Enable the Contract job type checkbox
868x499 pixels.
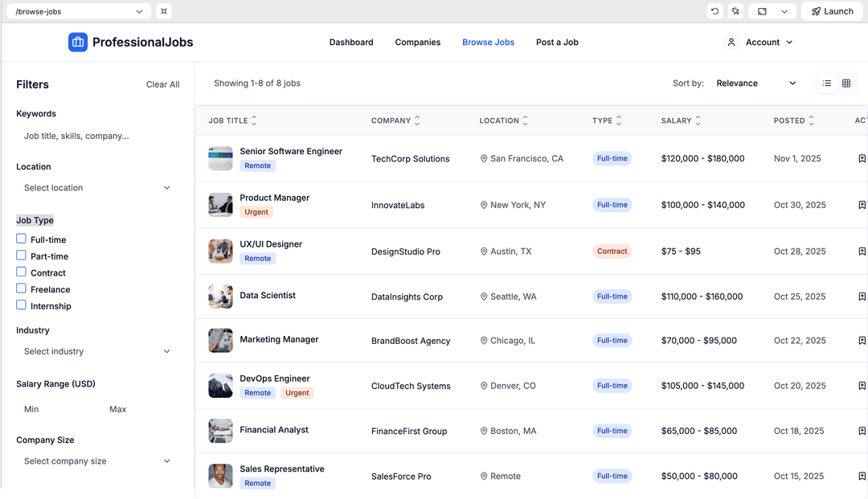coord(22,272)
